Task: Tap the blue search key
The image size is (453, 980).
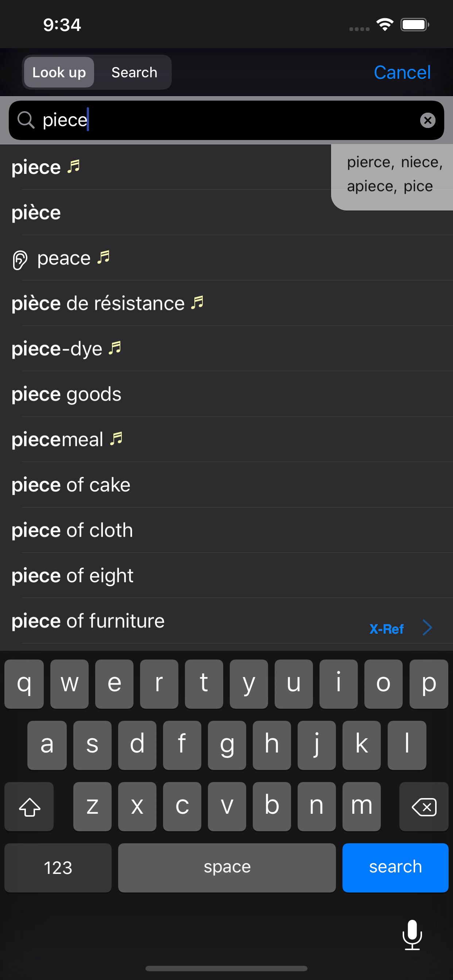Action: 395,868
